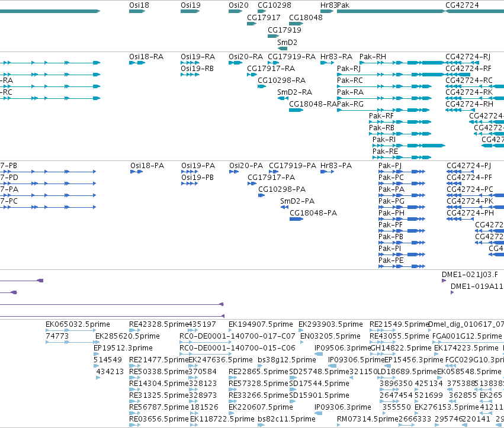Click transcript label Osi19-RA
Screen dimensions: 504x428
198,57
